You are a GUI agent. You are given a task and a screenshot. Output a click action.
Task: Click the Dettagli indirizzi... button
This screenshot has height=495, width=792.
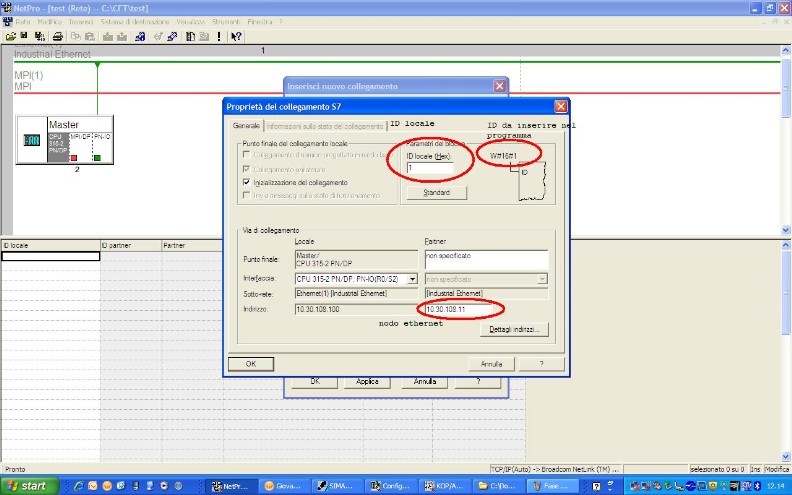pyautogui.click(x=514, y=329)
